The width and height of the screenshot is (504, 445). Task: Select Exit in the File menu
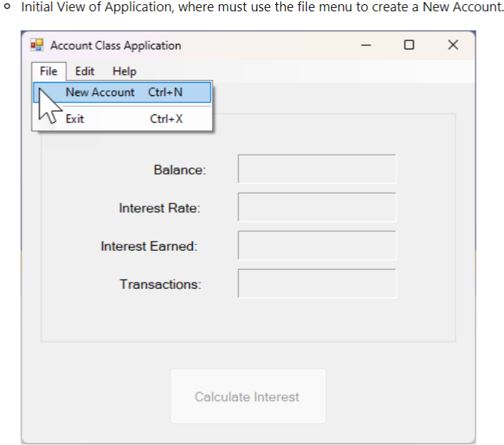tap(122, 119)
